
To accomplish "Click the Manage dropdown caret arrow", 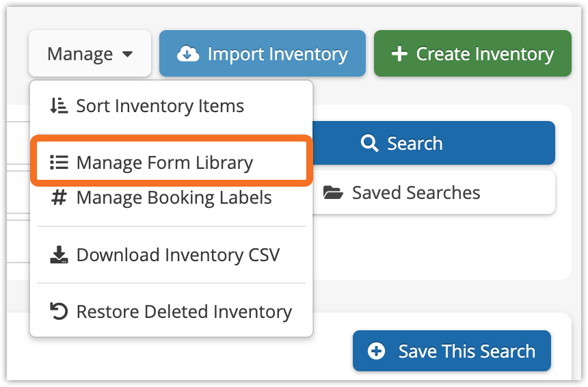I will point(127,55).
